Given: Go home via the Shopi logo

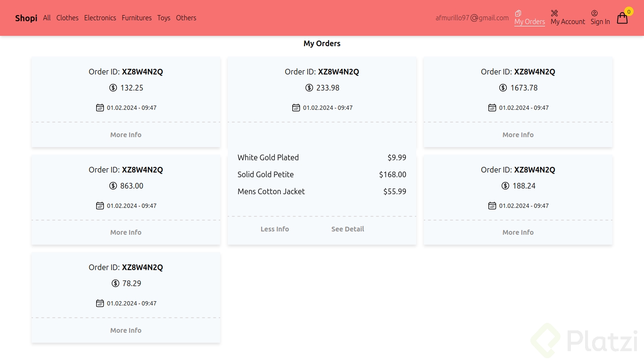Looking at the screenshot, I should pos(26,18).
